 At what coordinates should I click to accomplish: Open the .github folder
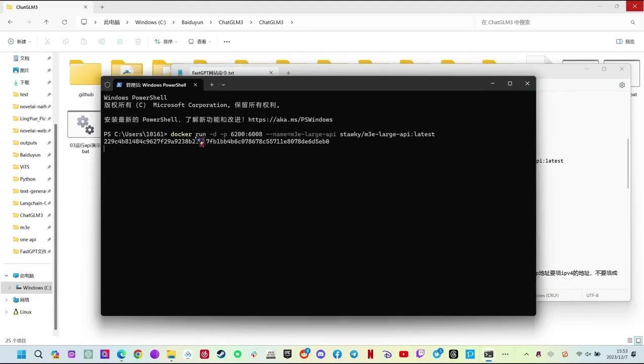[85, 79]
